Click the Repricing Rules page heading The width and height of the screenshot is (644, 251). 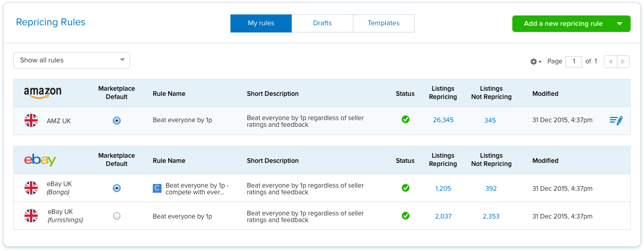point(50,22)
